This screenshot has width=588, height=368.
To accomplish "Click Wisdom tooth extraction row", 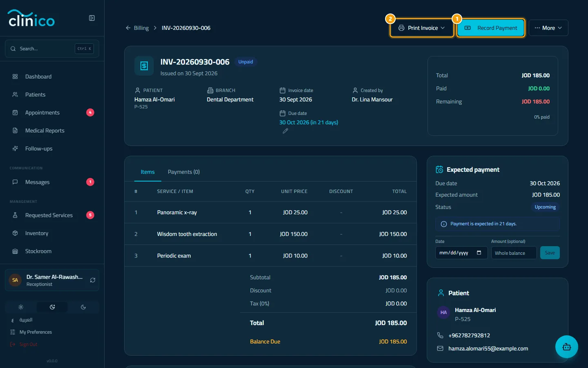I will tap(270, 234).
